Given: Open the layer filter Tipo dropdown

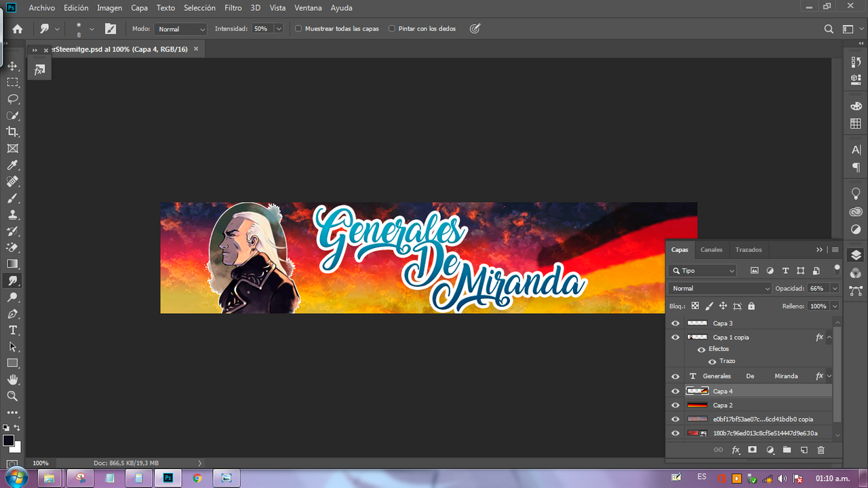Looking at the screenshot, I should coord(703,270).
